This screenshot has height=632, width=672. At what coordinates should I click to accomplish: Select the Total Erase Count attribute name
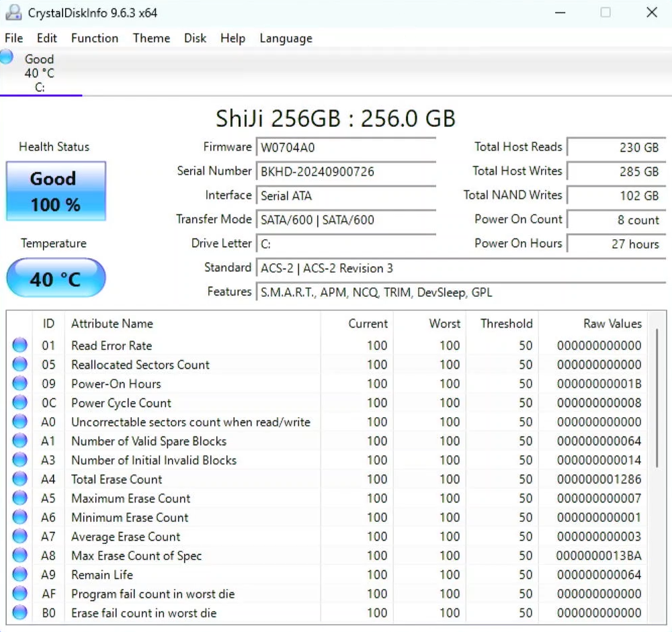[x=116, y=479]
